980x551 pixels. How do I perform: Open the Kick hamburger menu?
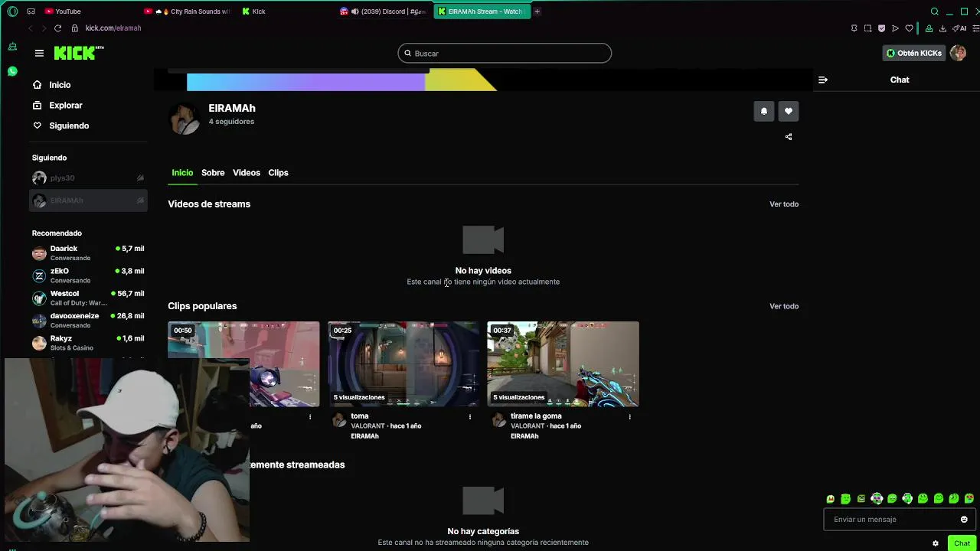(39, 53)
